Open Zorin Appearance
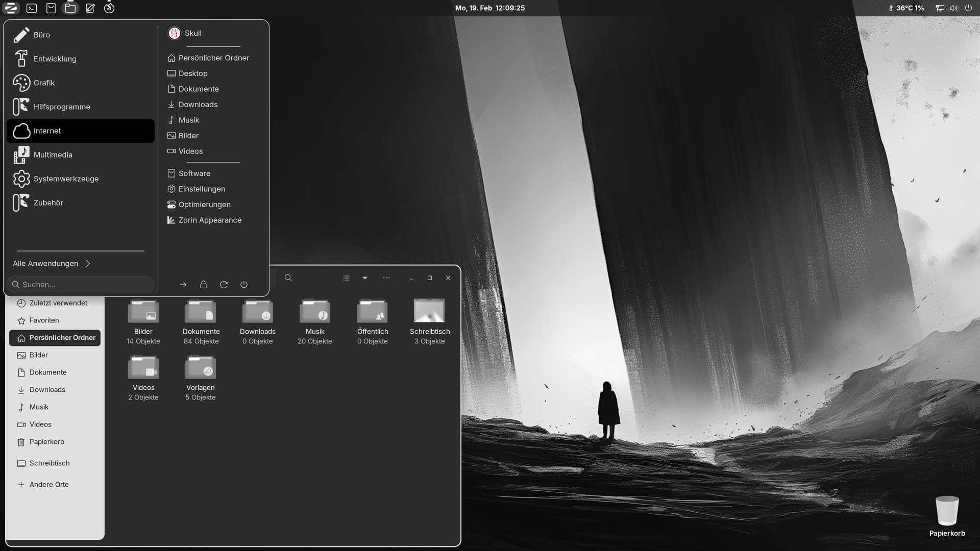This screenshot has width=980, height=551. click(x=210, y=220)
